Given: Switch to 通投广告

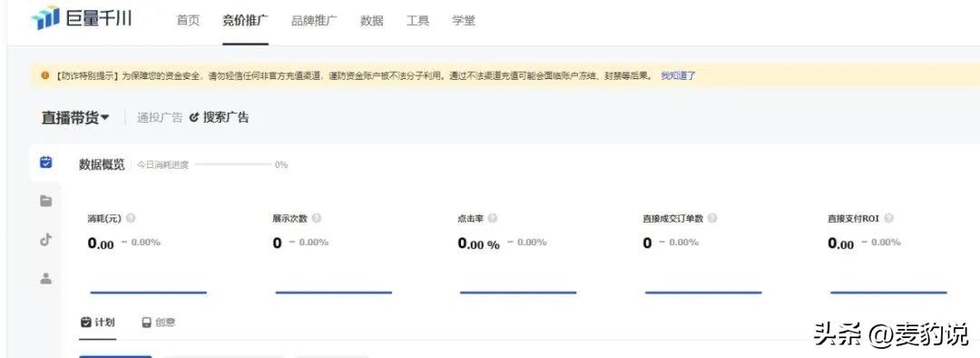Looking at the screenshot, I should (160, 117).
